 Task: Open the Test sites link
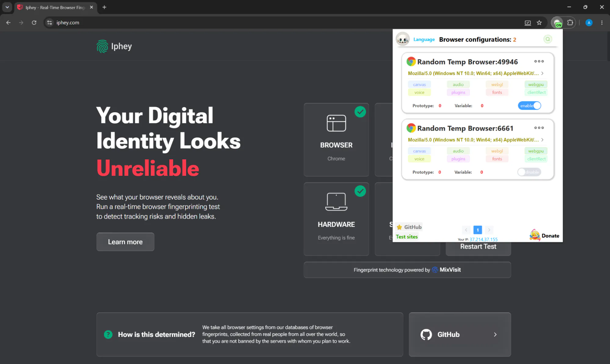coord(406,237)
